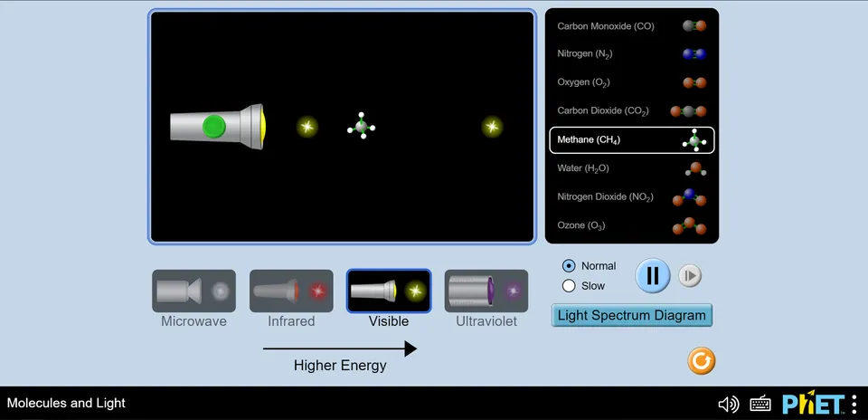Open keyboard shortcuts help icon
The width and height of the screenshot is (868, 420).
[760, 404]
